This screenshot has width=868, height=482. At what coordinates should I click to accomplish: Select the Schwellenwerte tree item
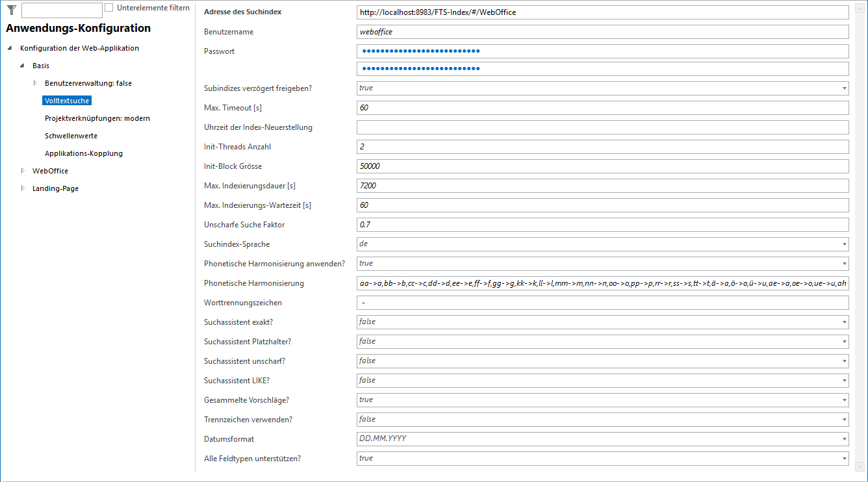(71, 136)
